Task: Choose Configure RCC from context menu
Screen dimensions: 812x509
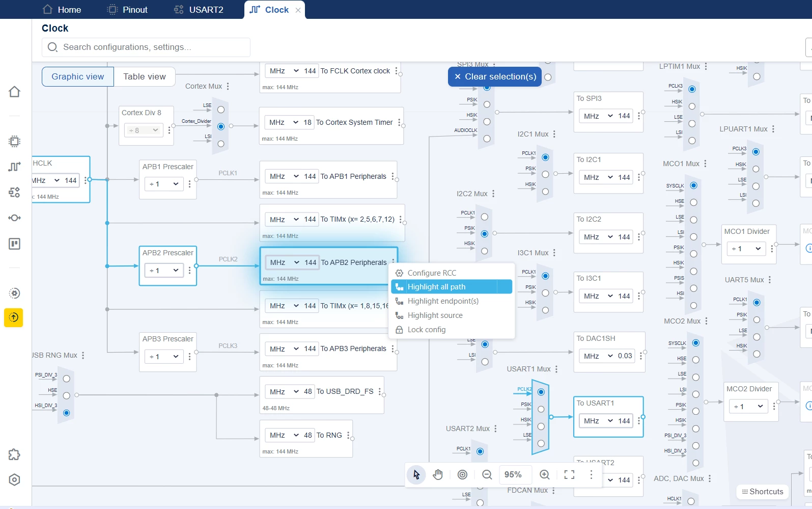Action: (452, 273)
